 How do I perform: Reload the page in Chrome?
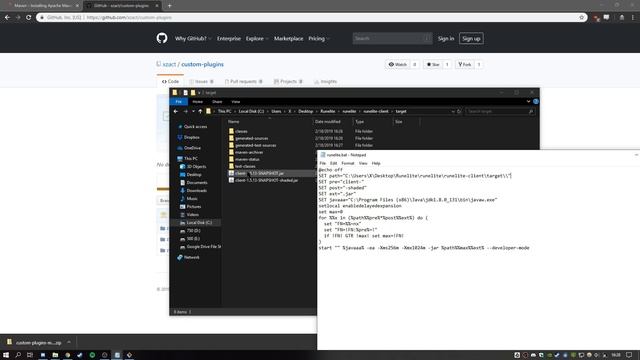pyautogui.click(x=28, y=18)
